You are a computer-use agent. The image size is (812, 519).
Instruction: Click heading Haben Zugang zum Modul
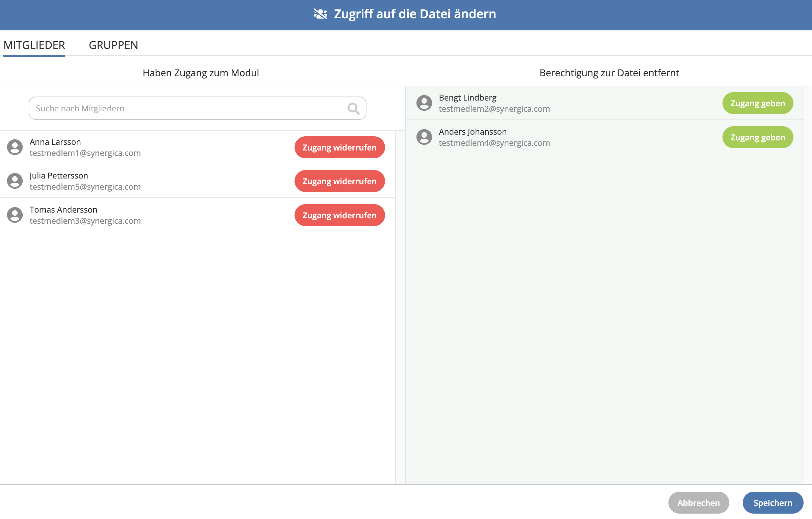[201, 73]
